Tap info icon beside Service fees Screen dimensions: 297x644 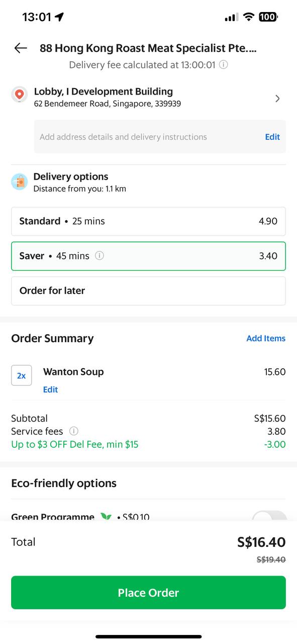click(73, 431)
